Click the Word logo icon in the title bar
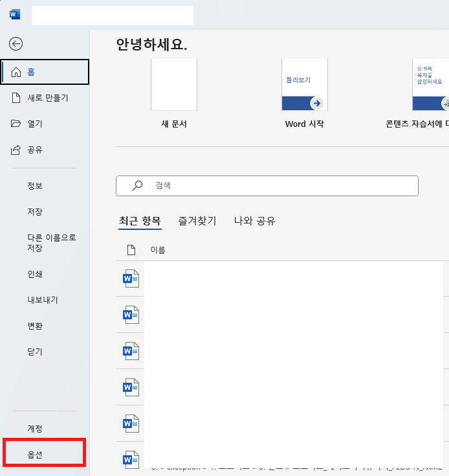This screenshot has height=476, width=449. (x=14, y=14)
